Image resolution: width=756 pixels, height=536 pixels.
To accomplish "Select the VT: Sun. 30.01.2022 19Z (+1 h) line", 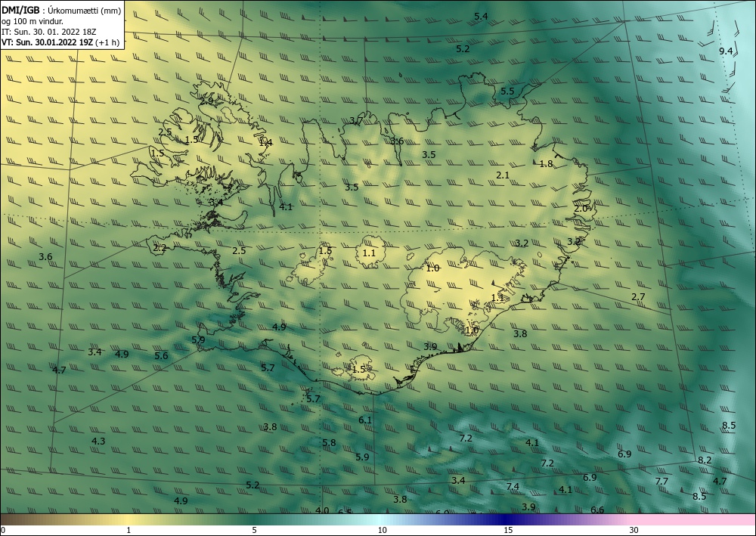I will pyautogui.click(x=60, y=42).
